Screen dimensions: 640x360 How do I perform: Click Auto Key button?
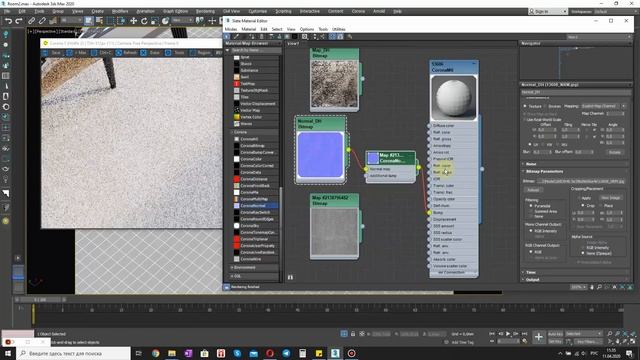tap(555, 334)
